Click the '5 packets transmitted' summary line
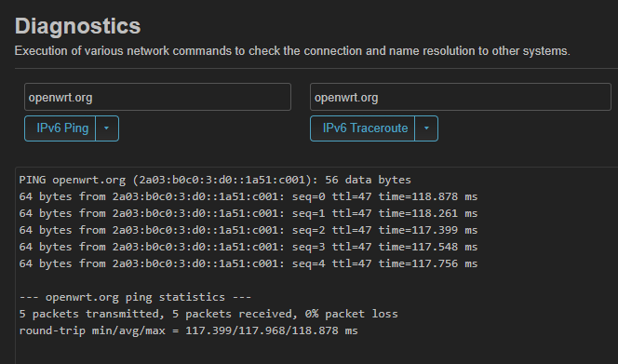 coord(208,314)
